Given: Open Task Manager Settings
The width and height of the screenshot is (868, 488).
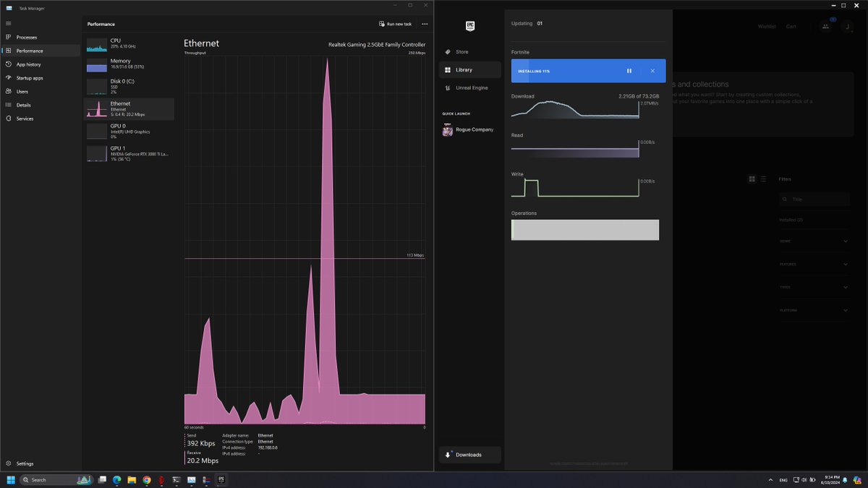Looking at the screenshot, I should (41, 463).
